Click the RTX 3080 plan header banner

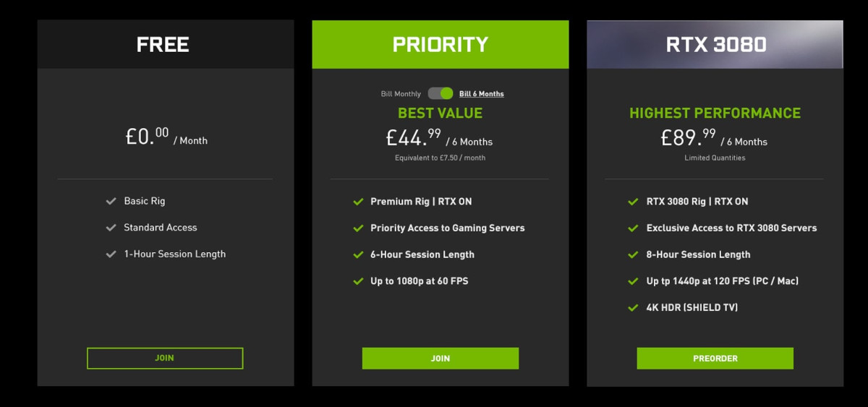tap(715, 44)
